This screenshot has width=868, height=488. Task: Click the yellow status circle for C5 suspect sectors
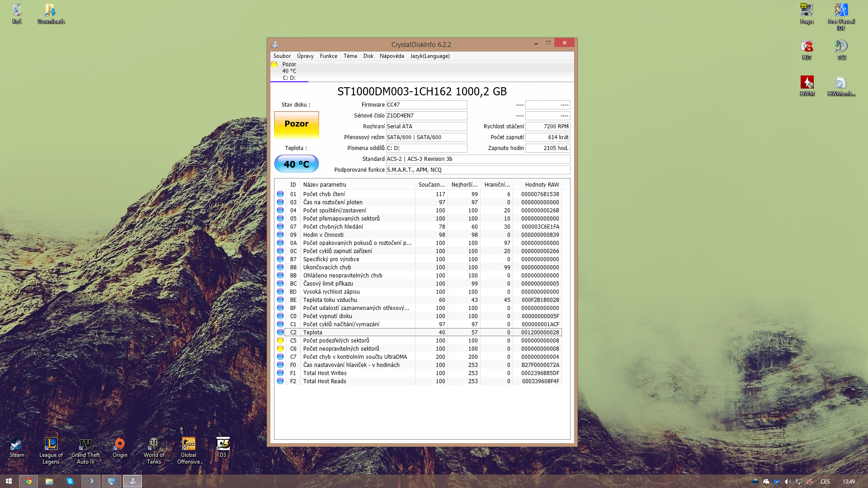[280, 341]
